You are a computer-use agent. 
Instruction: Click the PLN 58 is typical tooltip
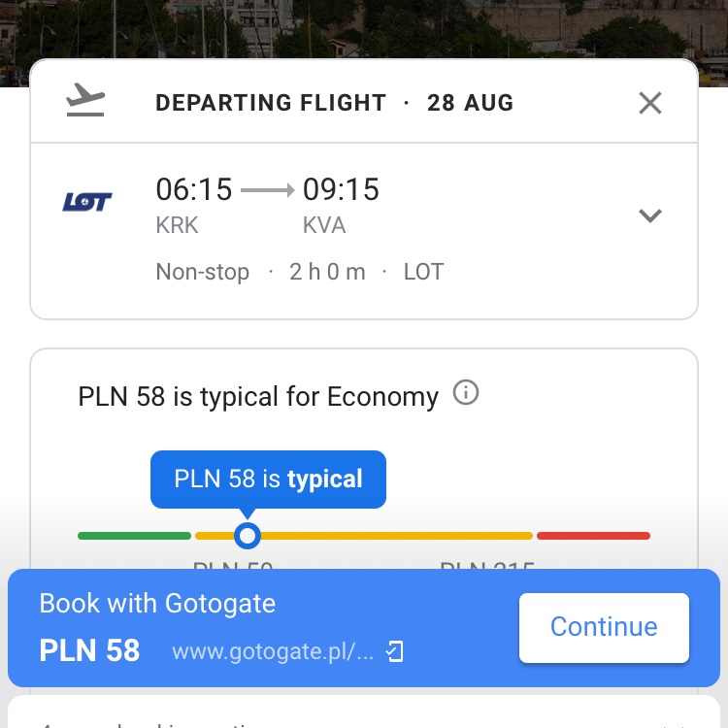[x=268, y=480]
